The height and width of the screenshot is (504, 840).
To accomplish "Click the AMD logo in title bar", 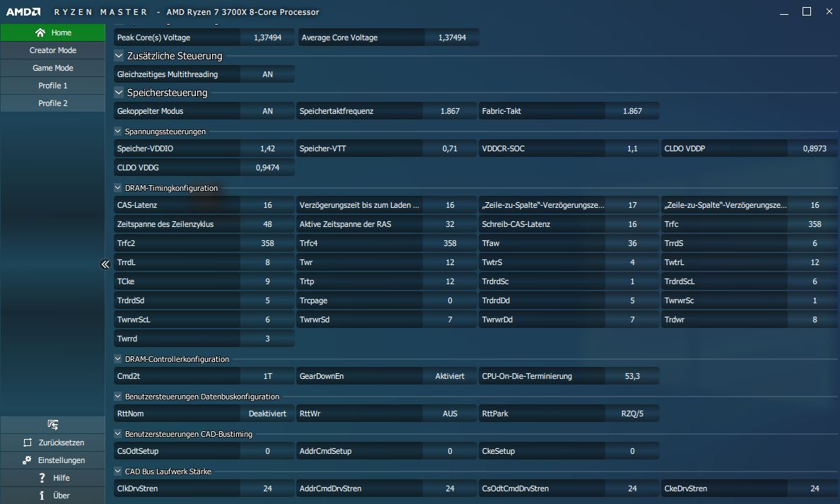I will point(23,12).
